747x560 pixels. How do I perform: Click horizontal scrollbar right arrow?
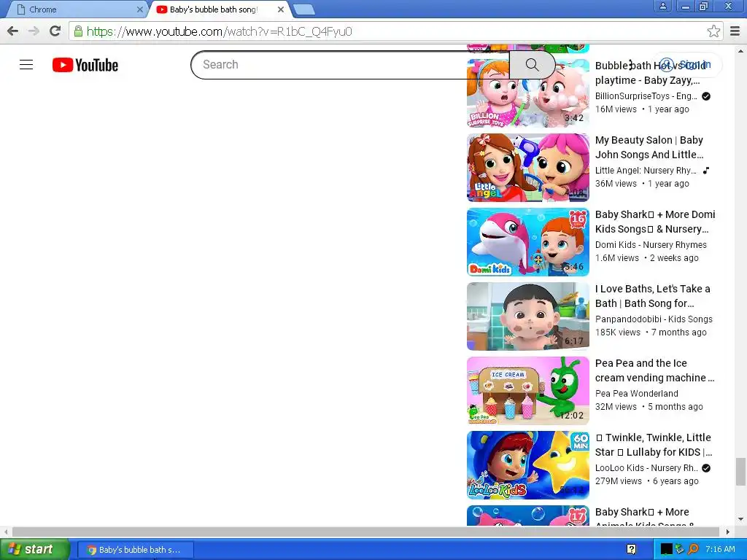click(728, 532)
